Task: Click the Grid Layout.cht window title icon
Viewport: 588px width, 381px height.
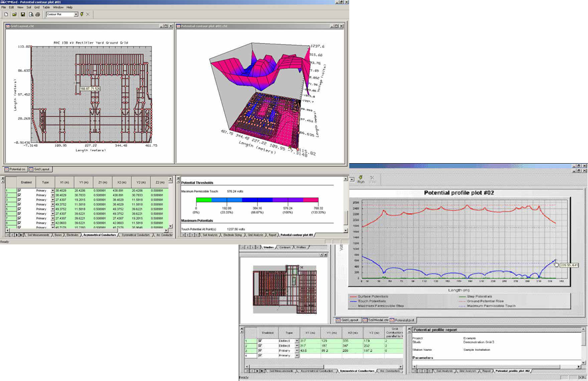Action: (8, 26)
